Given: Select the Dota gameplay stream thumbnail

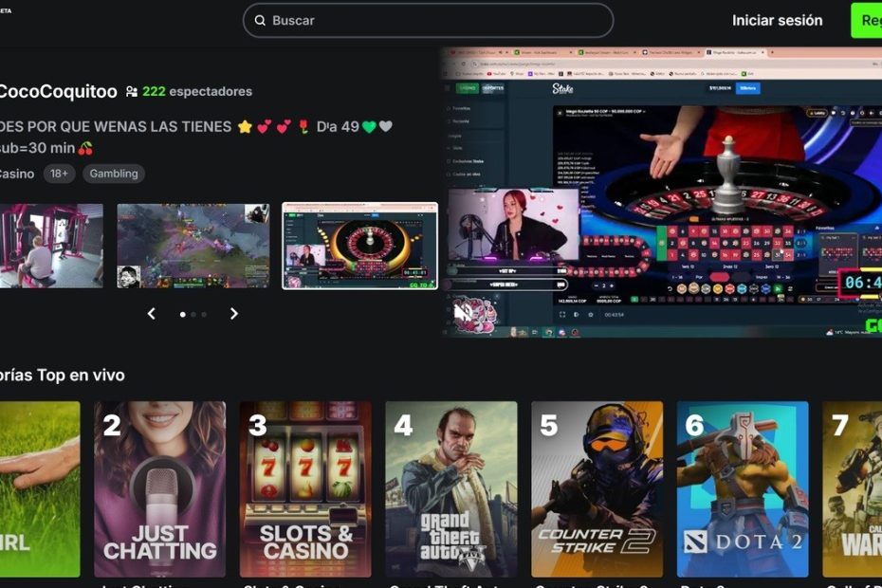Looking at the screenshot, I should pyautogui.click(x=193, y=246).
